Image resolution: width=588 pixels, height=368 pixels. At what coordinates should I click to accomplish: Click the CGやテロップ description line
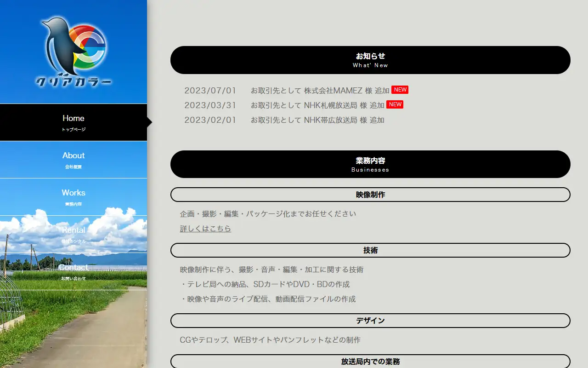click(x=270, y=340)
